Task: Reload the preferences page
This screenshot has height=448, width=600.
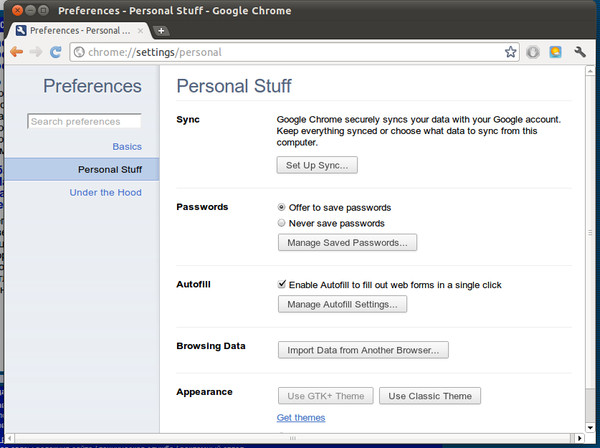Action: pos(56,52)
